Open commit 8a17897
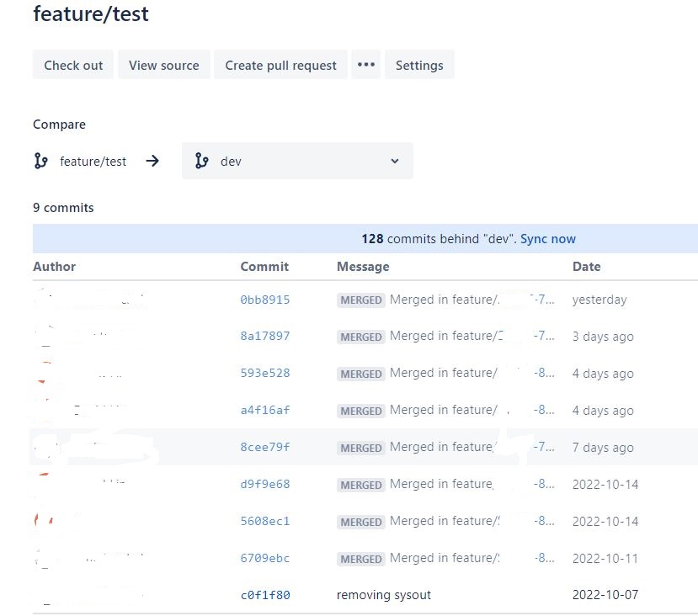 (264, 337)
